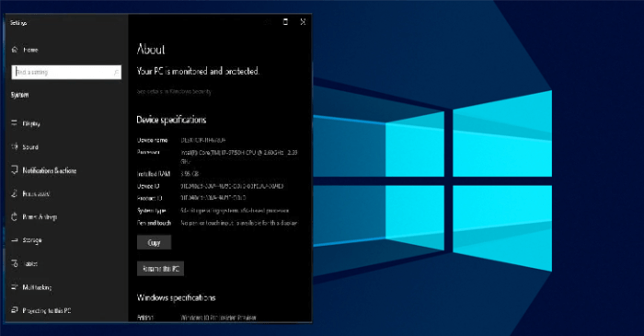This screenshot has width=644, height=336.
Task: Click the 'Device specifications' heading
Action: (x=171, y=120)
